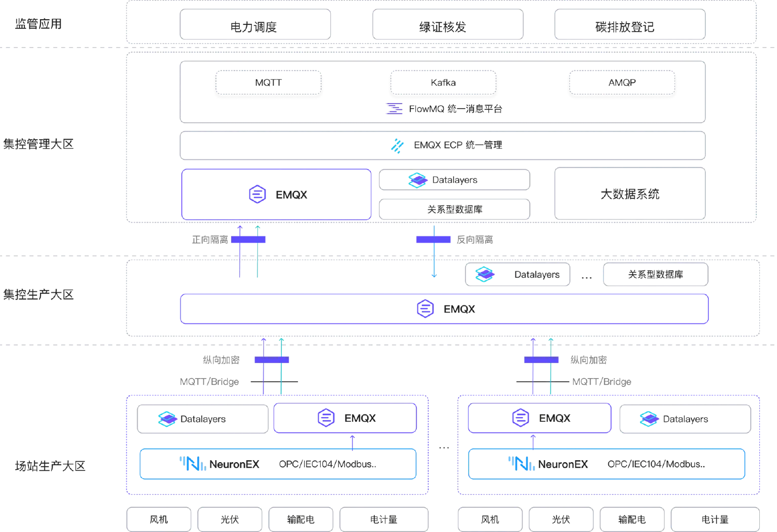Click the 正向隔离 barrier bar

[x=248, y=240]
